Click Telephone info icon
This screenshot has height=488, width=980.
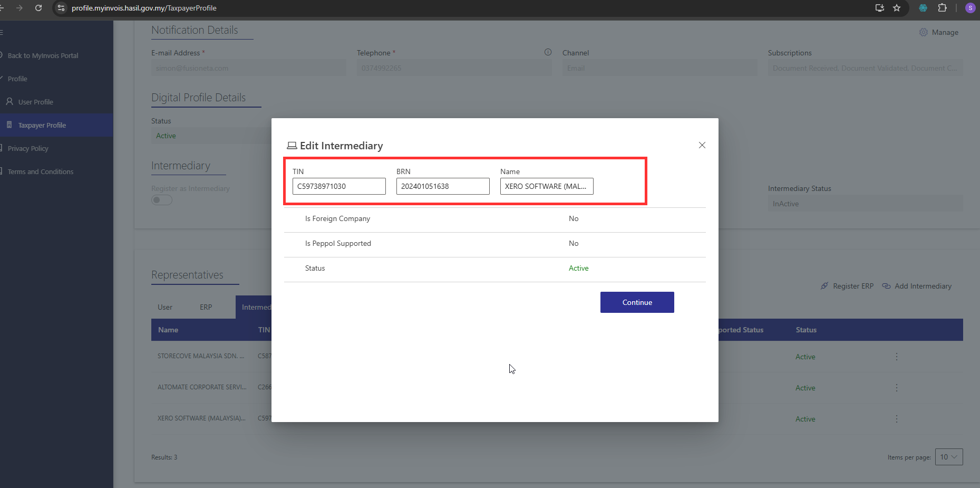pyautogui.click(x=548, y=52)
